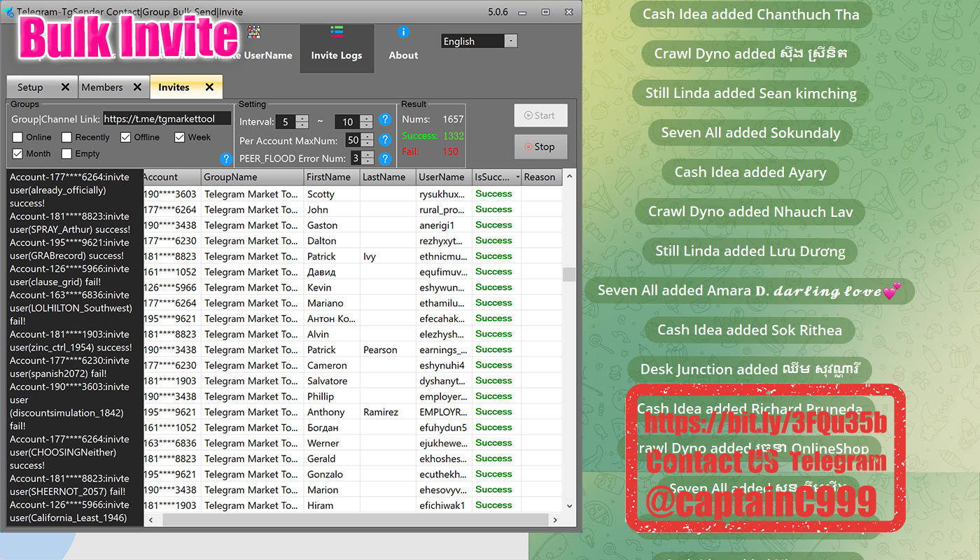
Task: Switch to the Setup tab
Action: (x=30, y=87)
